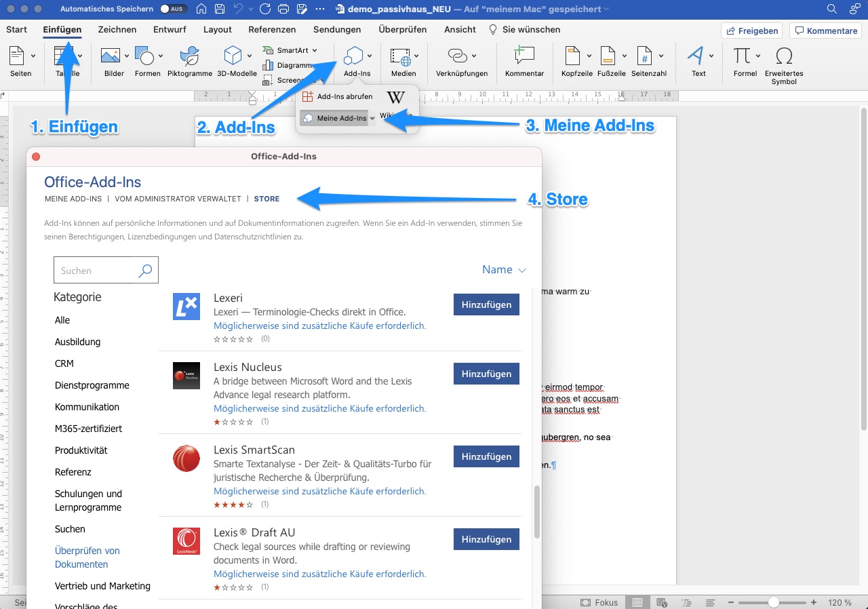
Task: Toggle Automatisches Speichern switch
Action: (x=174, y=9)
